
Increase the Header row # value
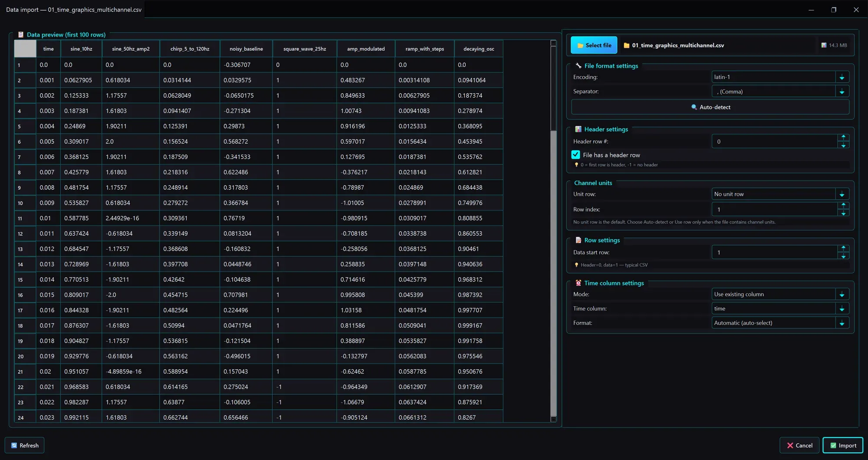tap(843, 137)
